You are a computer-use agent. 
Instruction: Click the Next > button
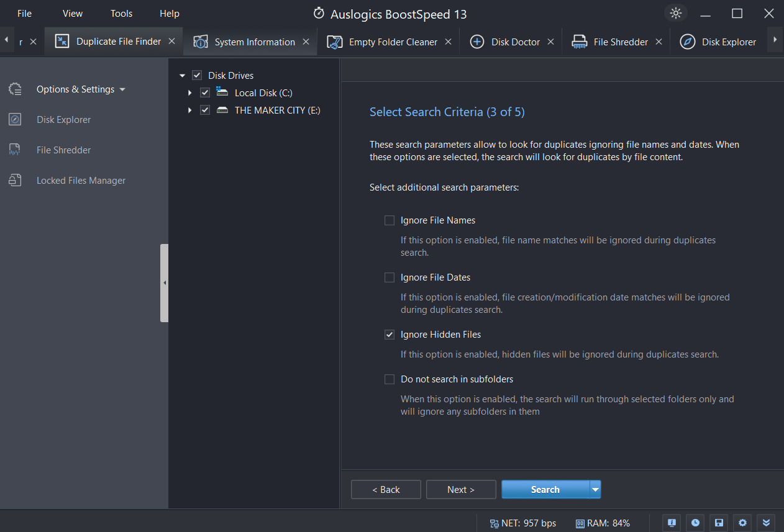[x=461, y=490]
